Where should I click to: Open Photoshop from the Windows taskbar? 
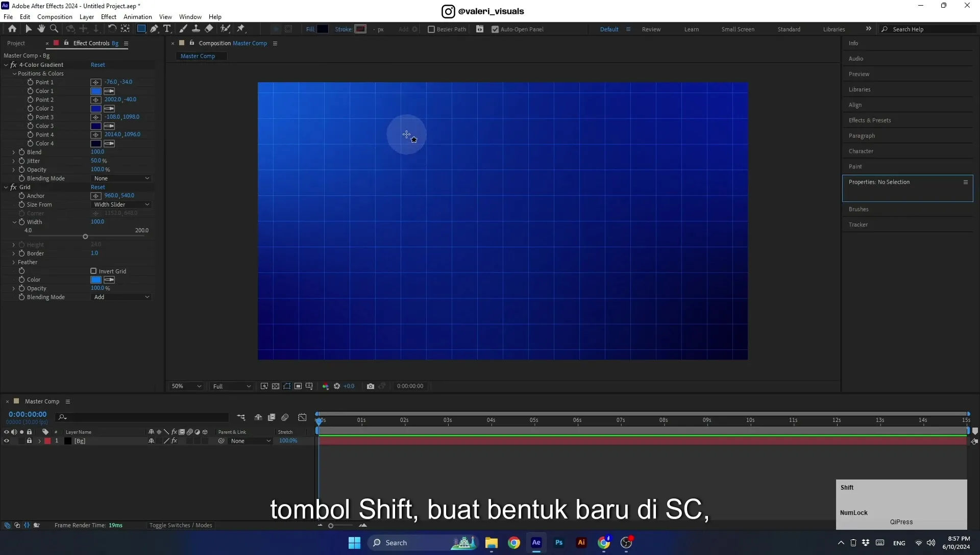coord(559,543)
